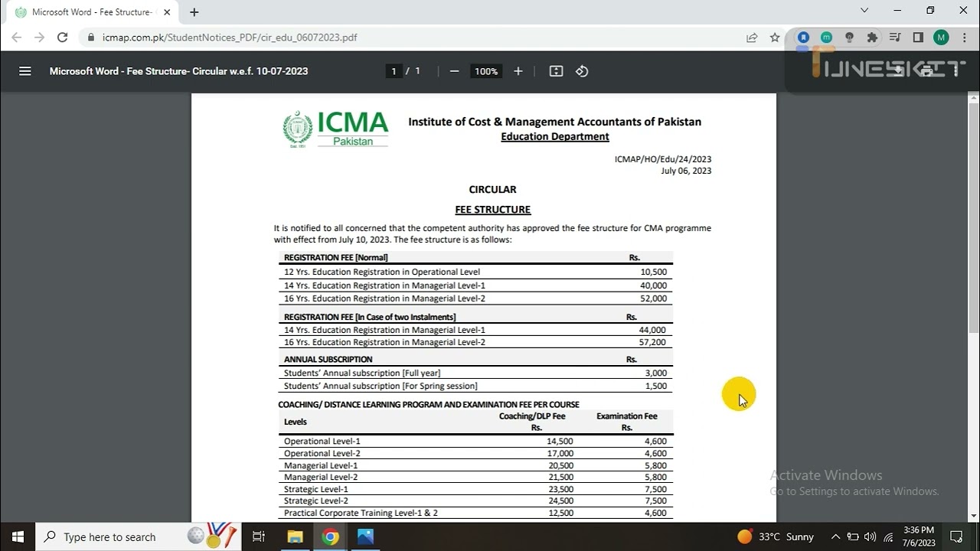
Task: Click the amount '40,000' for Managerial Level-1
Action: point(654,285)
